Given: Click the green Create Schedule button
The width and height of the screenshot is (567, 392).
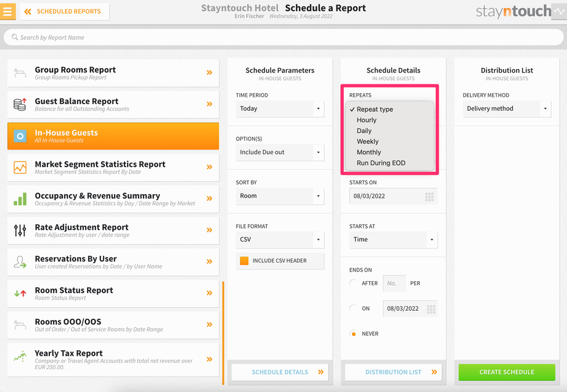Looking at the screenshot, I should pyautogui.click(x=507, y=372).
